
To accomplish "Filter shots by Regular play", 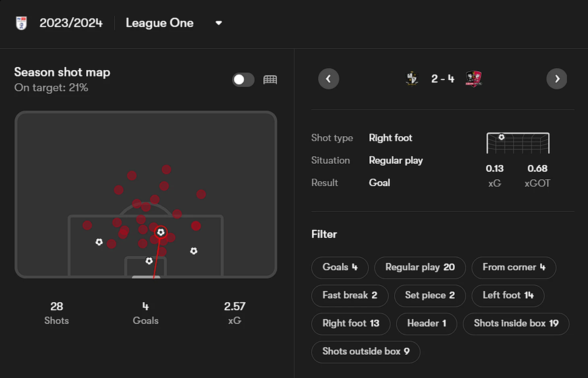I will click(420, 267).
